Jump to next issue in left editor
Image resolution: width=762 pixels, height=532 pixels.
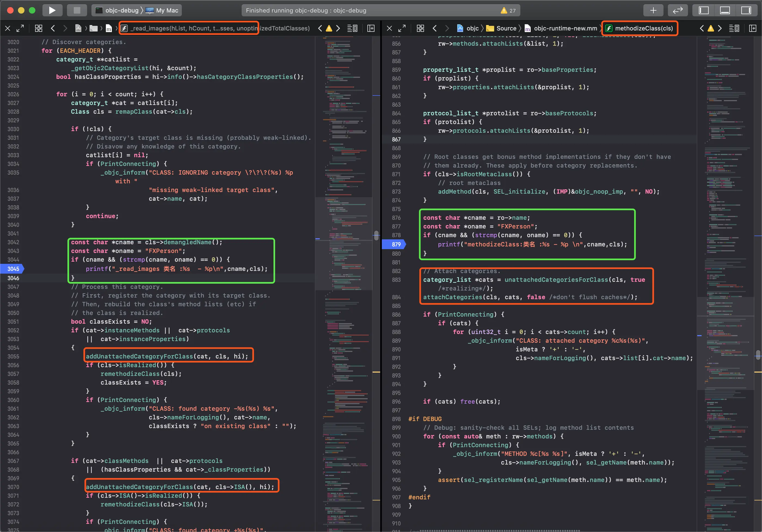coord(338,28)
